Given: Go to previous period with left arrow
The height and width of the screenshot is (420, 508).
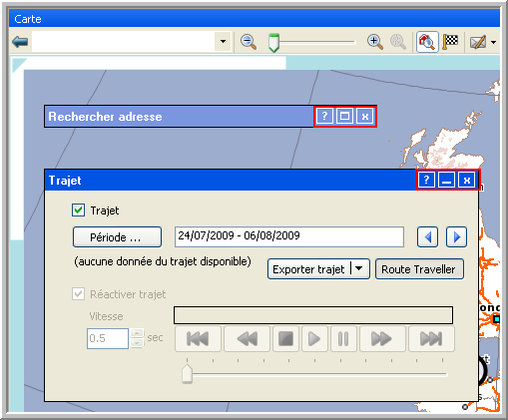Looking at the screenshot, I should 427,237.
